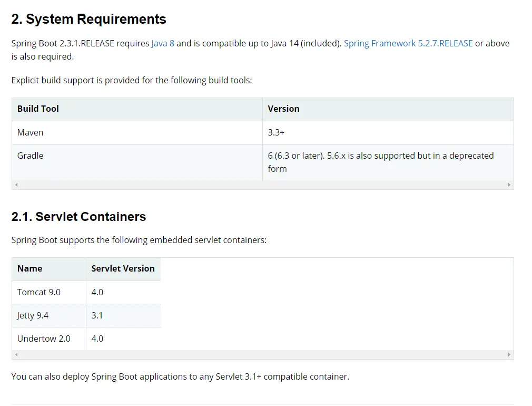The image size is (532, 406).
Task: Select the 'Servlet Version' column header
Action: 123,268
